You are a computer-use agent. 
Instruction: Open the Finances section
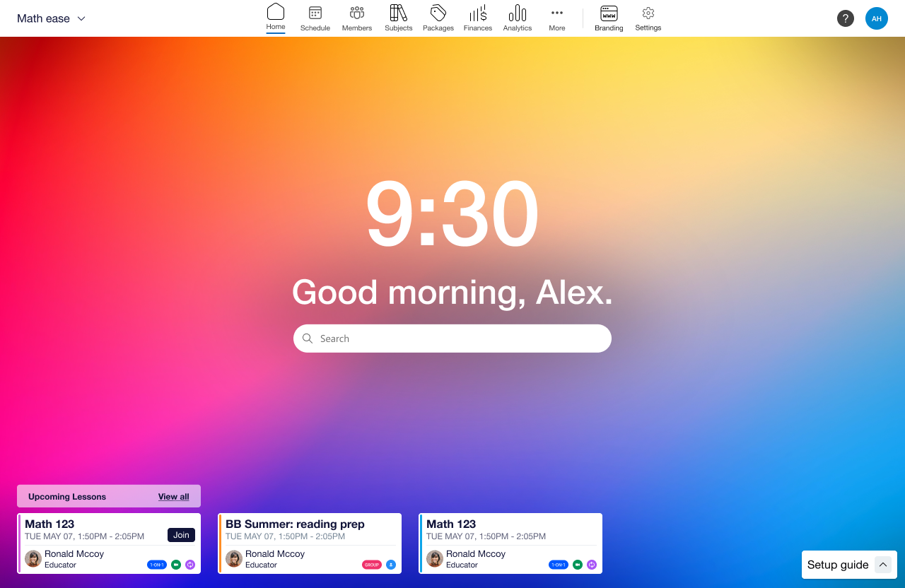click(x=477, y=18)
